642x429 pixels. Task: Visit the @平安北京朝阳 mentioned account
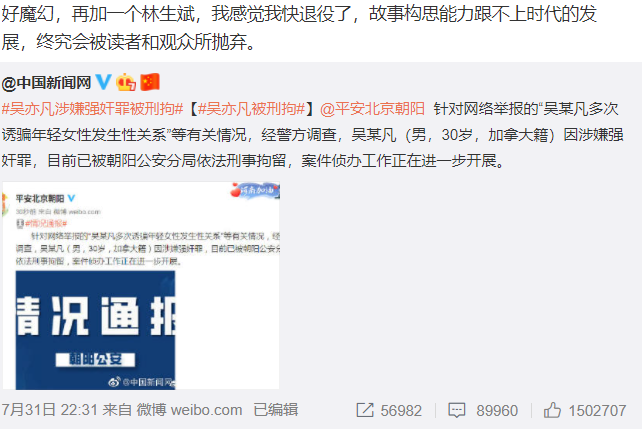[x=372, y=109]
